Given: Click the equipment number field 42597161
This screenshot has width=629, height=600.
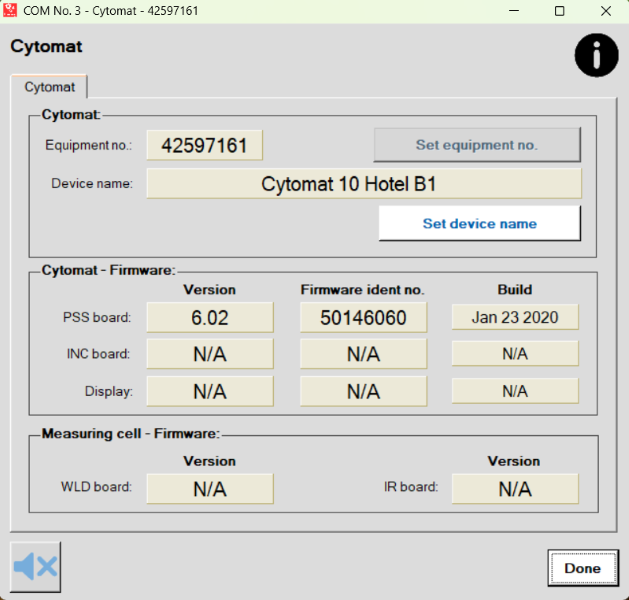Looking at the screenshot, I should 204,145.
